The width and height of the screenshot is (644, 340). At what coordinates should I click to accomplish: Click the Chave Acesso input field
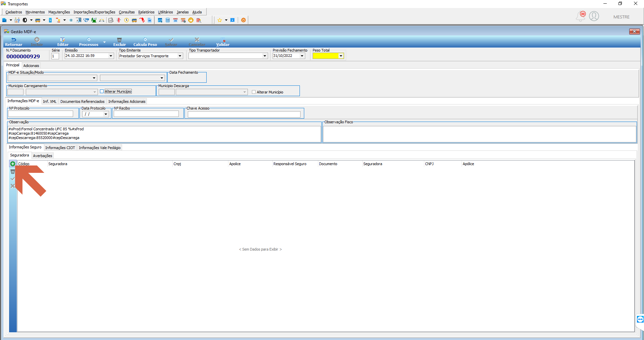pos(244,114)
